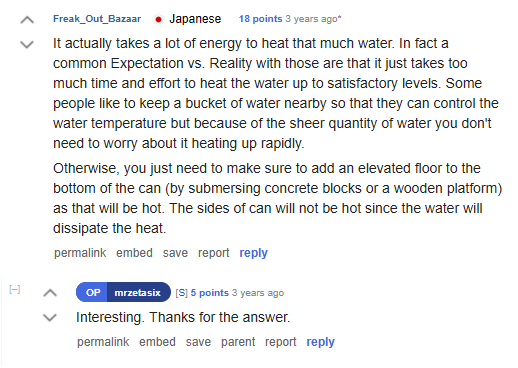The image size is (518, 368).
Task: Click the Japanese flag flair icon
Action: (158, 20)
